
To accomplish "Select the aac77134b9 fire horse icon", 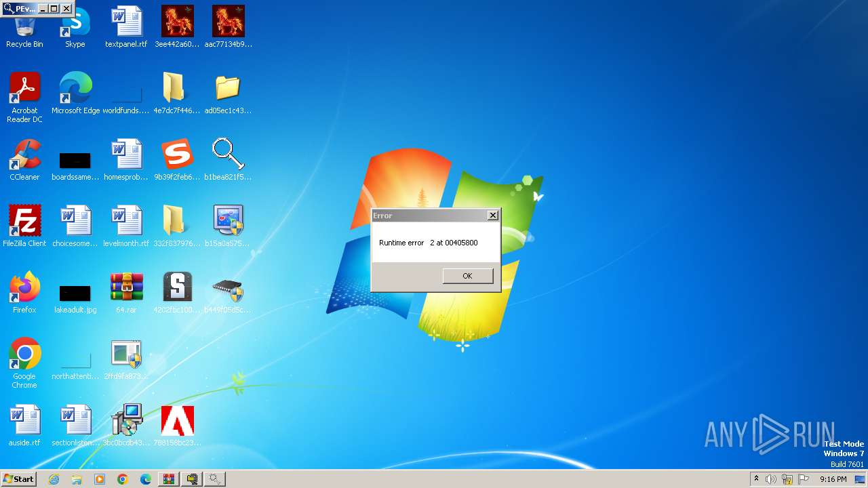I will click(228, 28).
